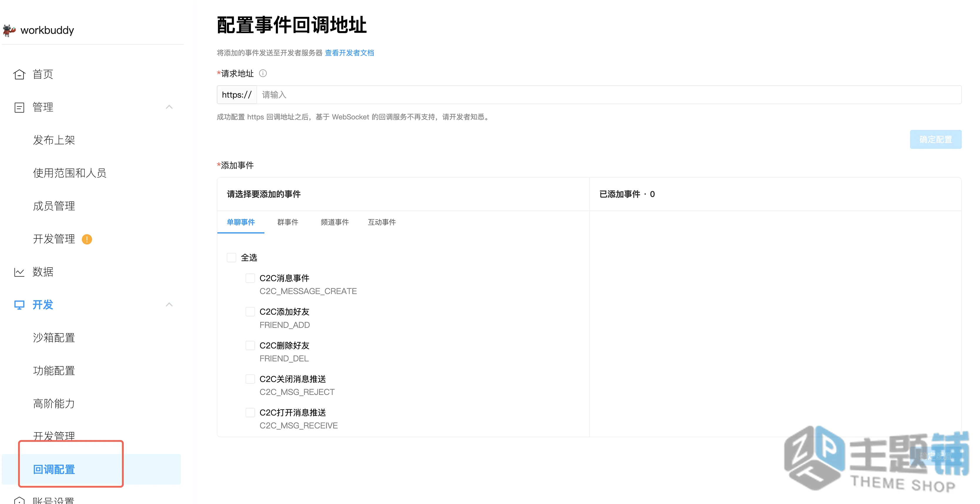The image size is (980, 504).
Task: Tick the C2C添加好友 checkbox
Action: point(250,312)
